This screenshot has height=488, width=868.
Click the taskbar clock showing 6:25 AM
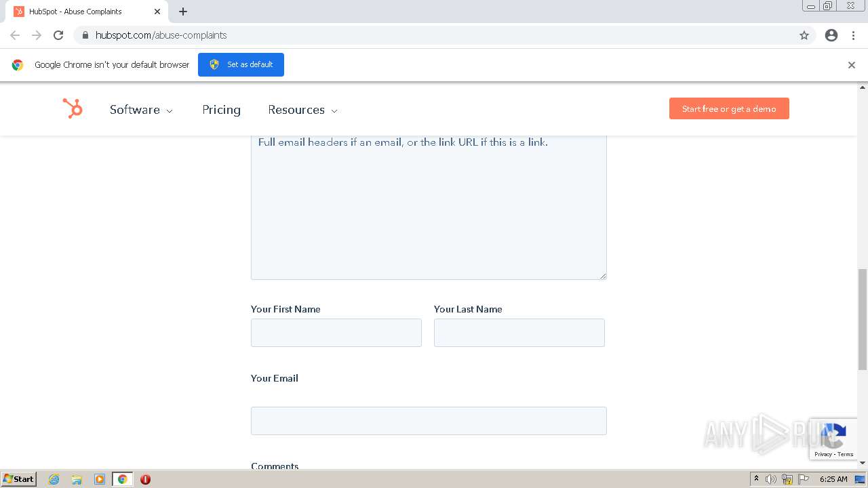point(833,479)
